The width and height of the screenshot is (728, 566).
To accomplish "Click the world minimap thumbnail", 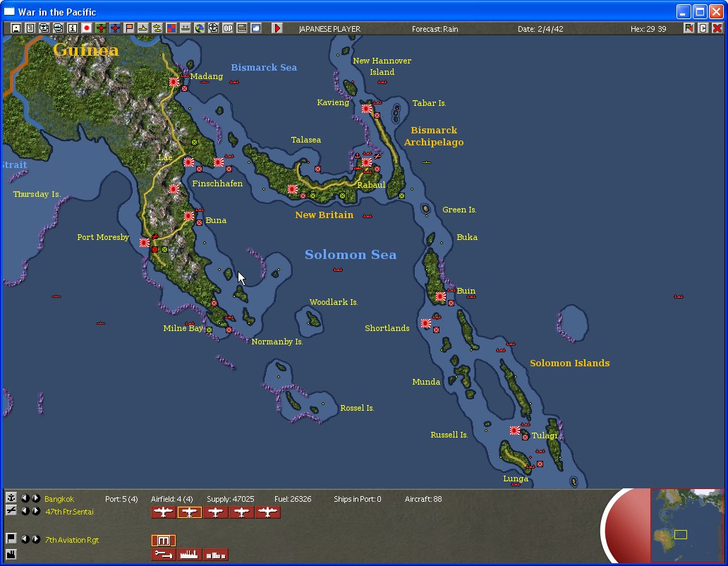I will point(686,526).
